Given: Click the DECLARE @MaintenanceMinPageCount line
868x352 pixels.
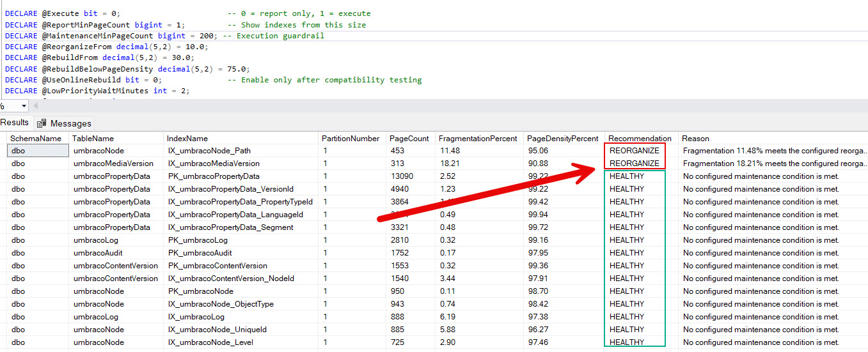Looking at the screenshot, I should click(111, 36).
